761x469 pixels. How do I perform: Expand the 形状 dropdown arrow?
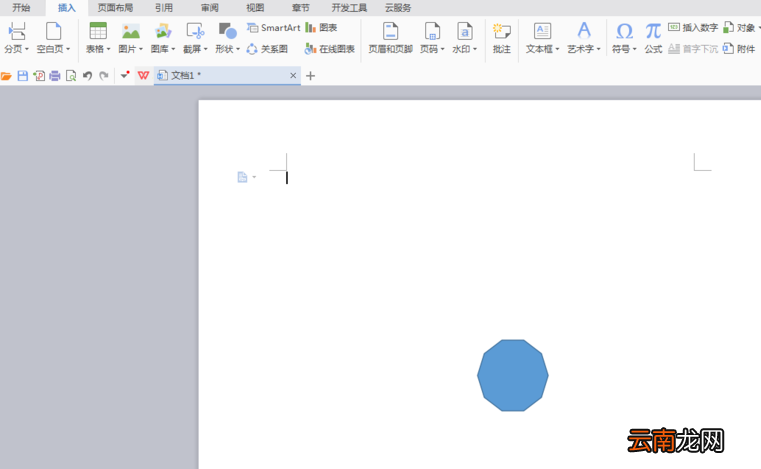[238, 49]
